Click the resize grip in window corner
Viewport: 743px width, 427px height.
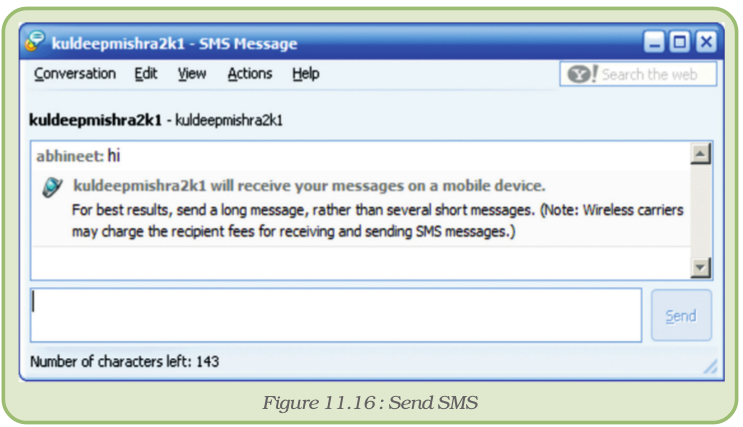coord(710,366)
